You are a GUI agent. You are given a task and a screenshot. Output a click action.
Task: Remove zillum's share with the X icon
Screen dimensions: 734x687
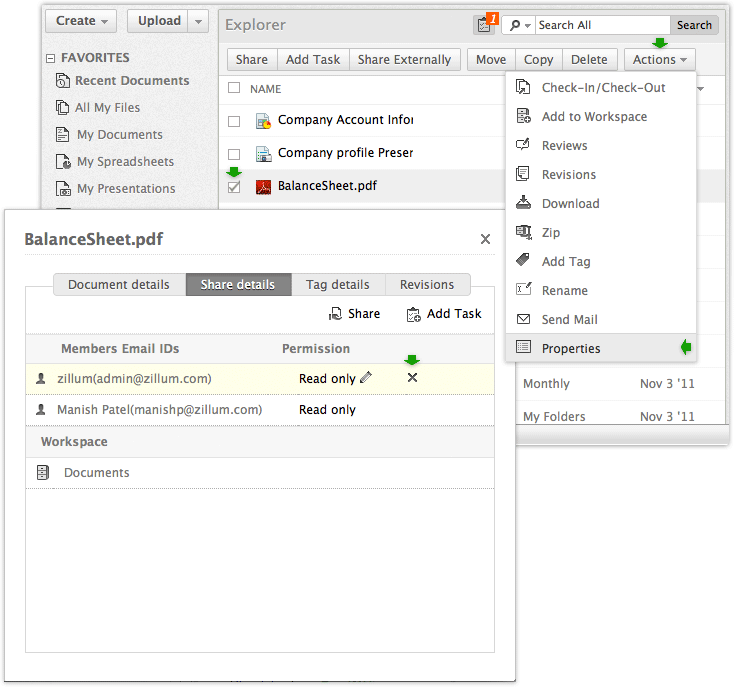point(412,378)
